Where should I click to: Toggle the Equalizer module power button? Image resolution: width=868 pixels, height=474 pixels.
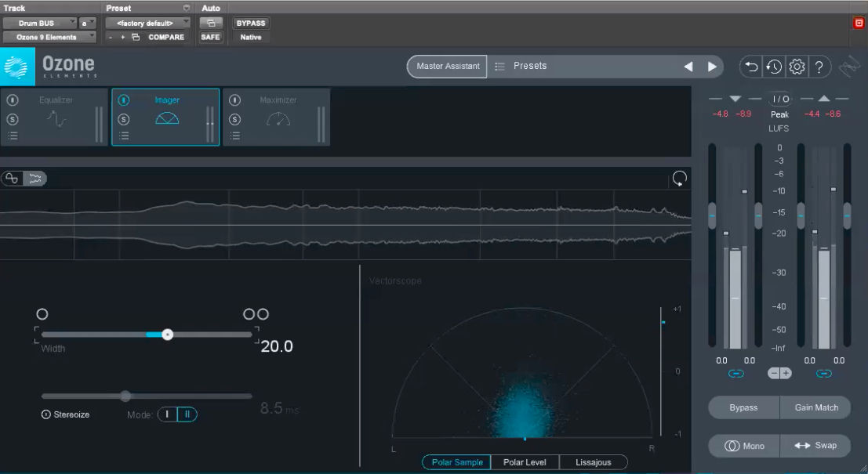coord(13,100)
